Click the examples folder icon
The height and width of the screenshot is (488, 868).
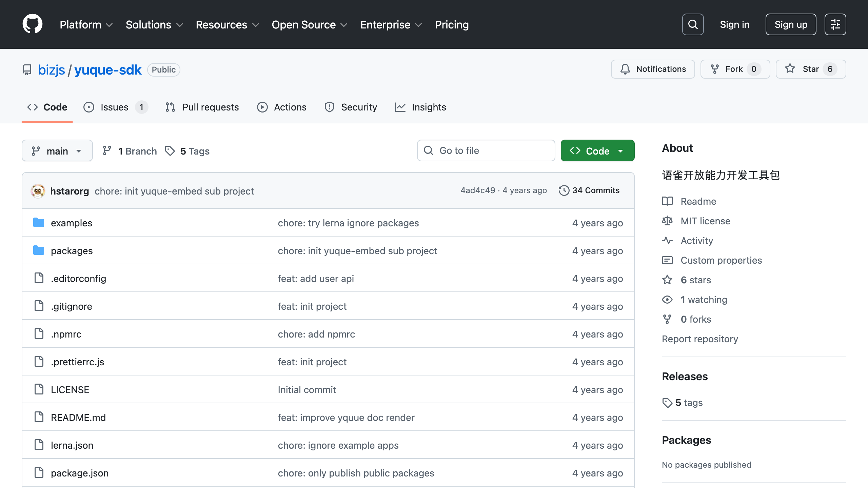[39, 223]
